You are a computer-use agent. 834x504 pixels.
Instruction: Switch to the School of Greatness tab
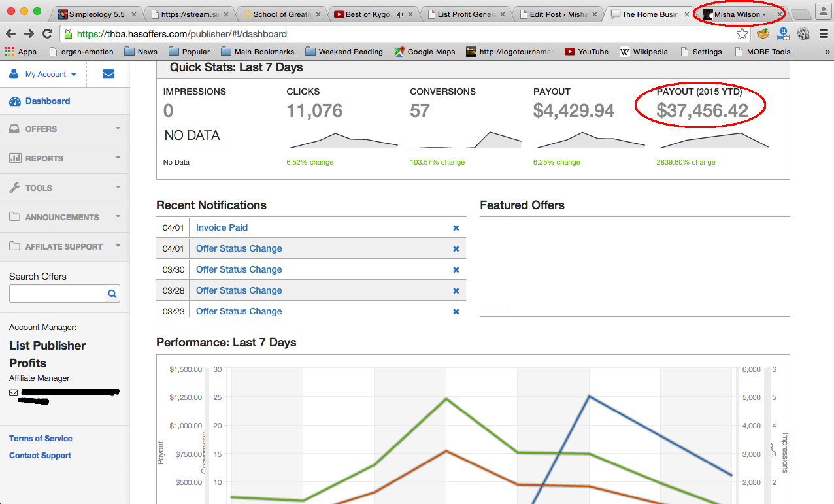[281, 14]
